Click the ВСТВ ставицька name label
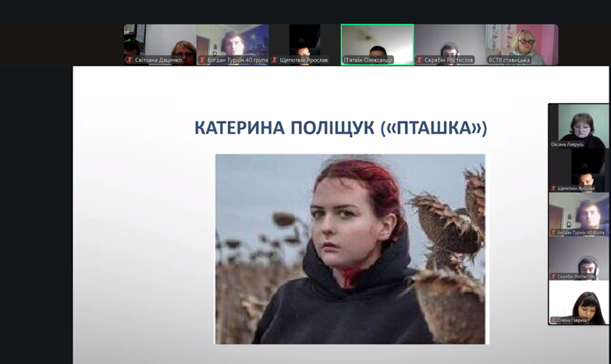The height and width of the screenshot is (364, 611). pos(510,60)
